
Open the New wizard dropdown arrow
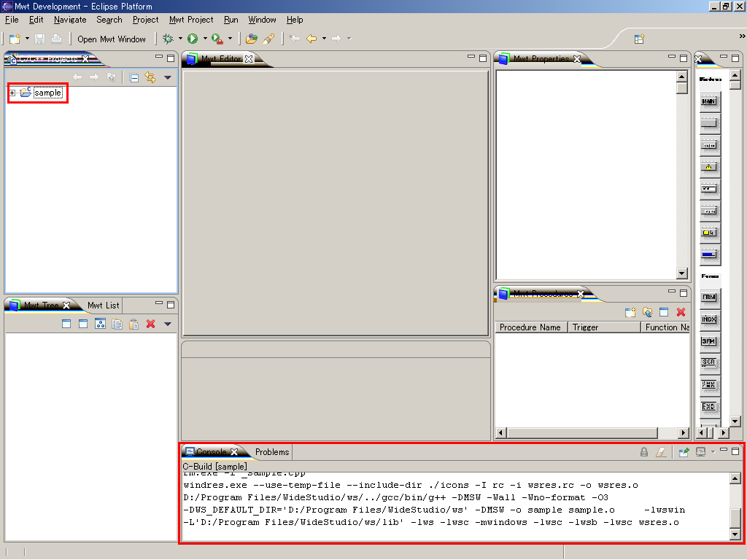click(27, 39)
